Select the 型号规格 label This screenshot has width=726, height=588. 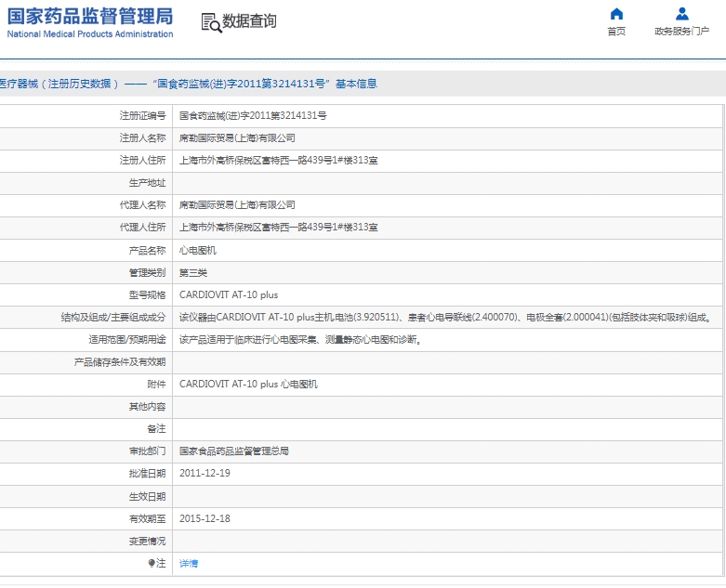pyautogui.click(x=147, y=294)
